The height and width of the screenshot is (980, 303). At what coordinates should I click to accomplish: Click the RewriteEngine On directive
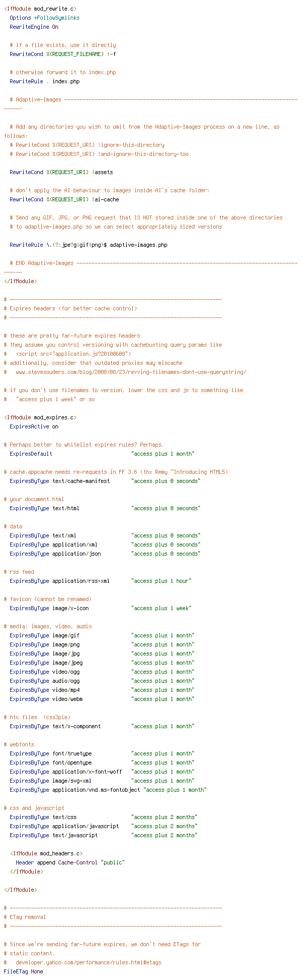[34, 27]
